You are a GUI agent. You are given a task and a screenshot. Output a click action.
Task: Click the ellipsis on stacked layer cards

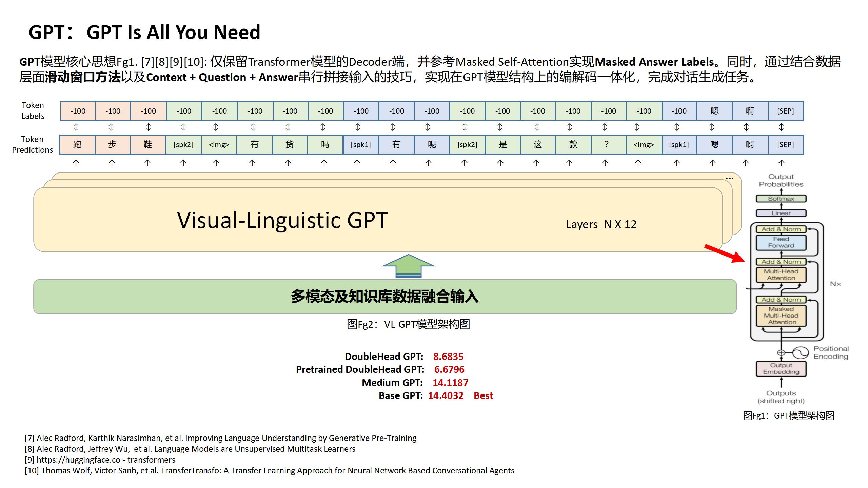pos(729,178)
